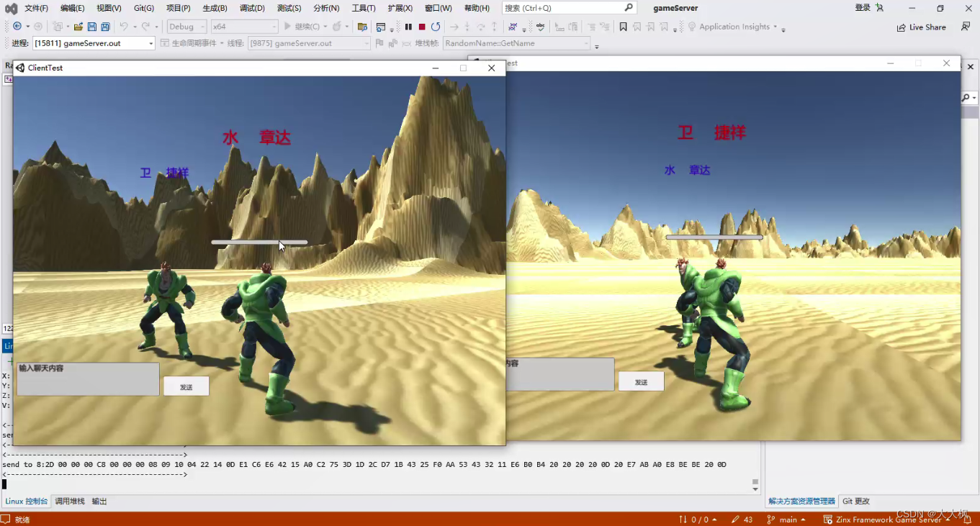Click the Application Insights lightbulb icon

click(692, 27)
